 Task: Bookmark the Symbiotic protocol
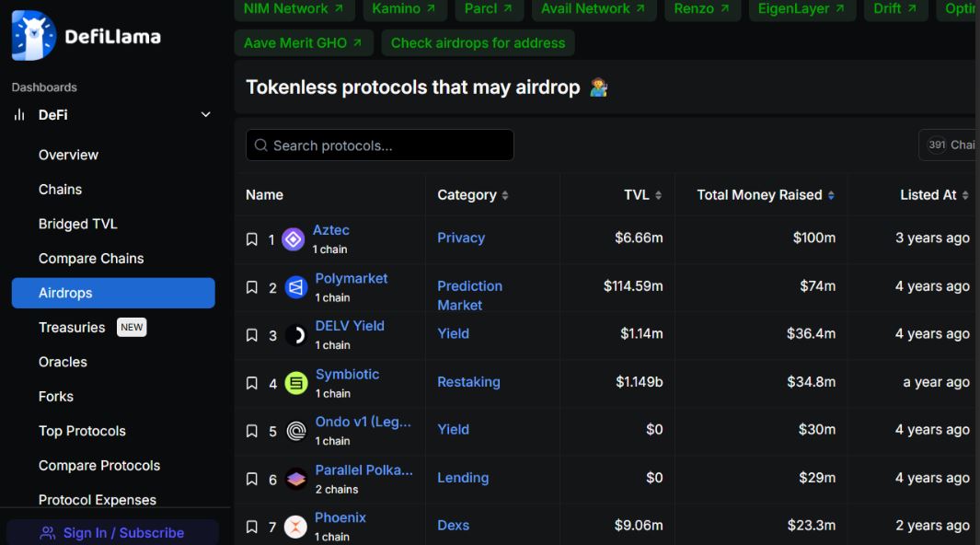coord(252,383)
